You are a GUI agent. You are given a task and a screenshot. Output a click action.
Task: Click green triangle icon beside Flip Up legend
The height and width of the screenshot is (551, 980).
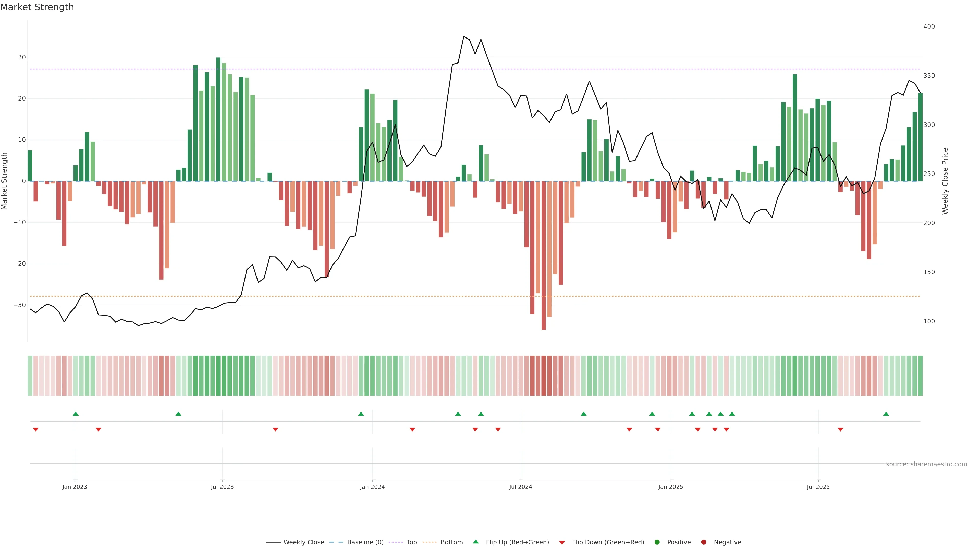475,542
